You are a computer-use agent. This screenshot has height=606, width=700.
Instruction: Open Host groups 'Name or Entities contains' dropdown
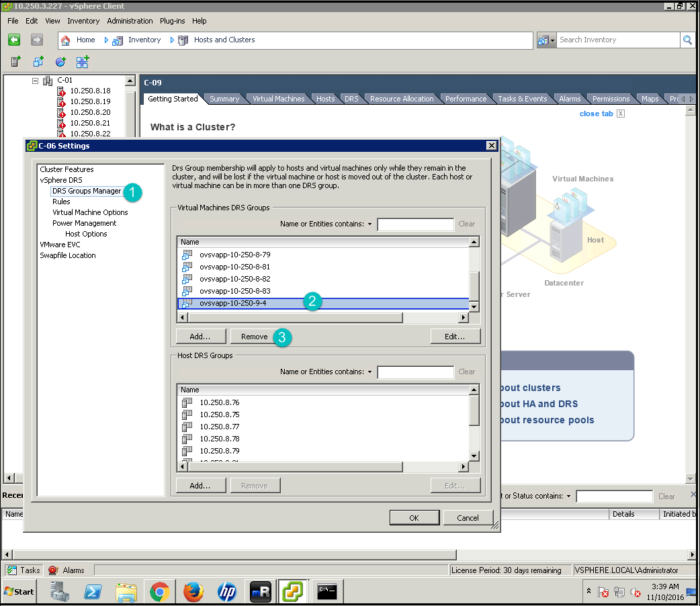tap(369, 372)
